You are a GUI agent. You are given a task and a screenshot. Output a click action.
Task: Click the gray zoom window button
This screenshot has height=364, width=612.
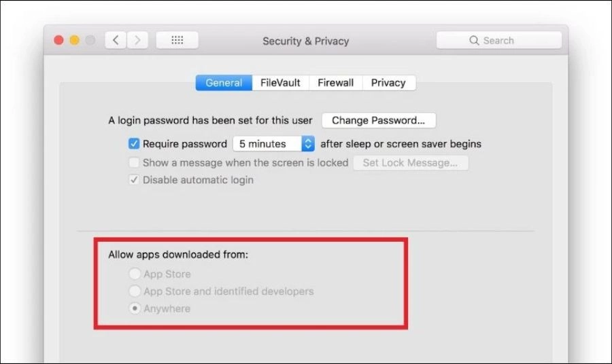pyautogui.click(x=90, y=40)
